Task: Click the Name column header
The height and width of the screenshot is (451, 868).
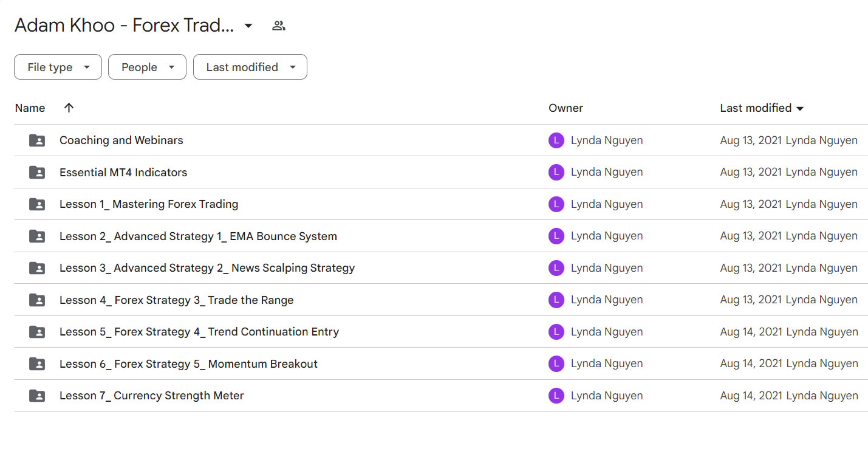Action: click(30, 108)
